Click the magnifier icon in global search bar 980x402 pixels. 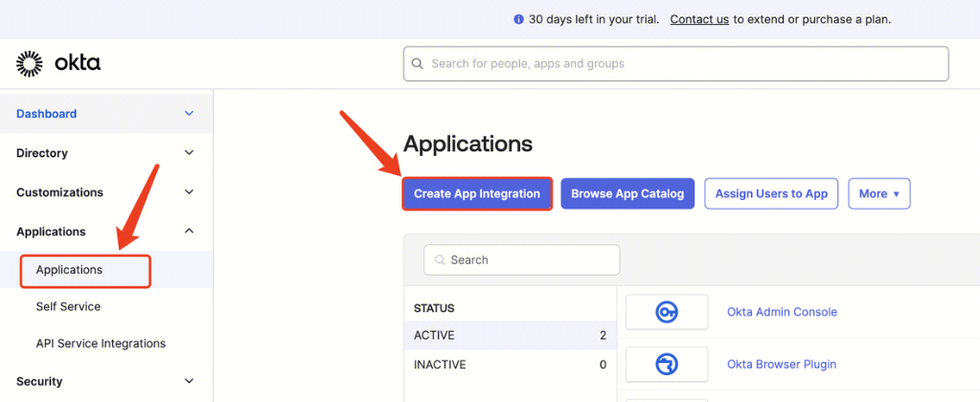pos(418,64)
